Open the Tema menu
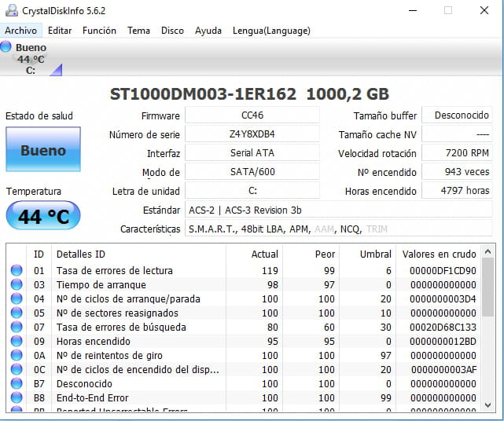The image size is (504, 421). (138, 31)
